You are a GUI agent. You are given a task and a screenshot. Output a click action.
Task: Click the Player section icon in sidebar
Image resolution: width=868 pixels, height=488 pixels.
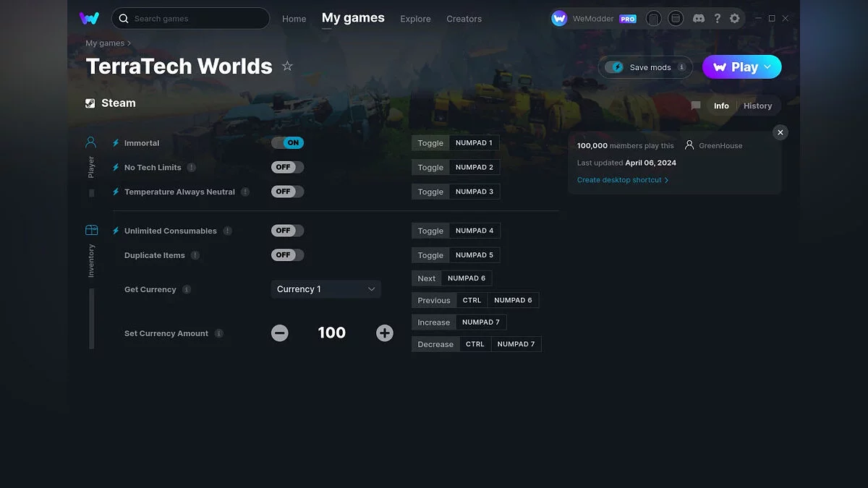point(90,142)
